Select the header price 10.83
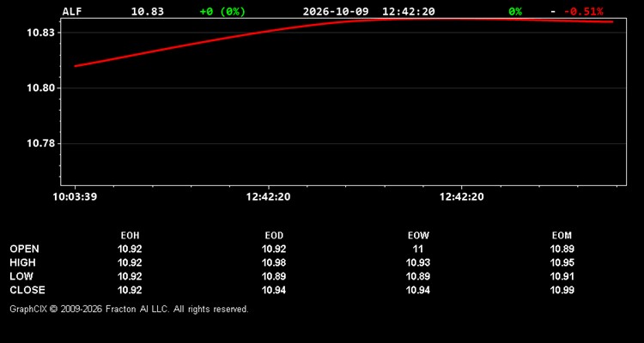 147,11
